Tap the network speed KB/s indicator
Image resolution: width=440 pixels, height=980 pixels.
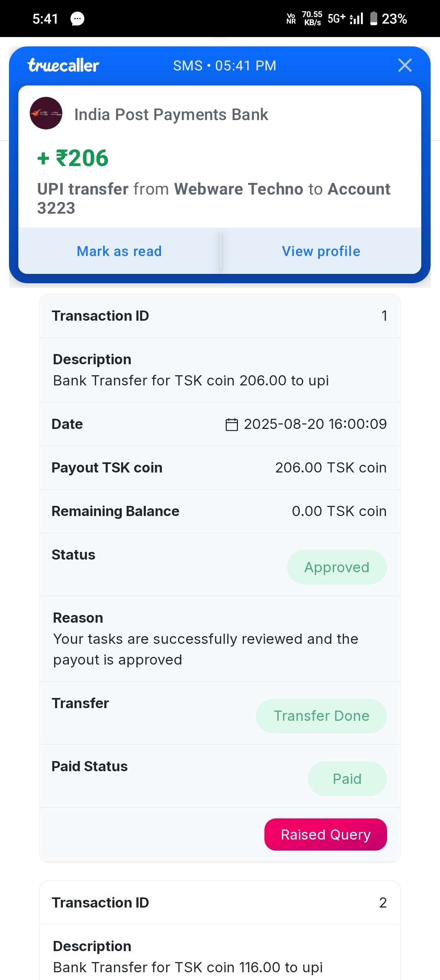(x=312, y=19)
